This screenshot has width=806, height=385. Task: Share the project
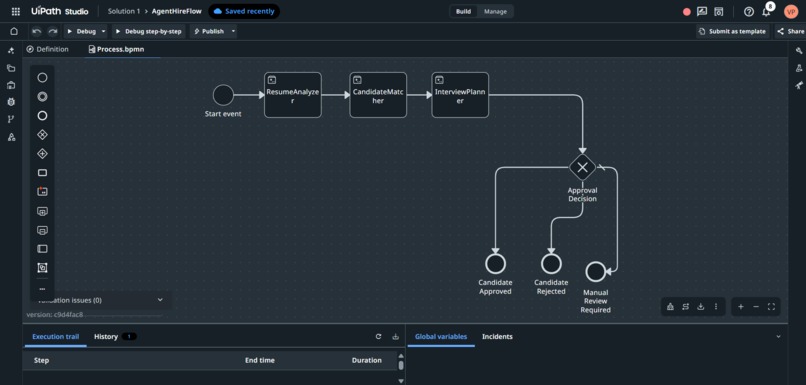coord(791,31)
